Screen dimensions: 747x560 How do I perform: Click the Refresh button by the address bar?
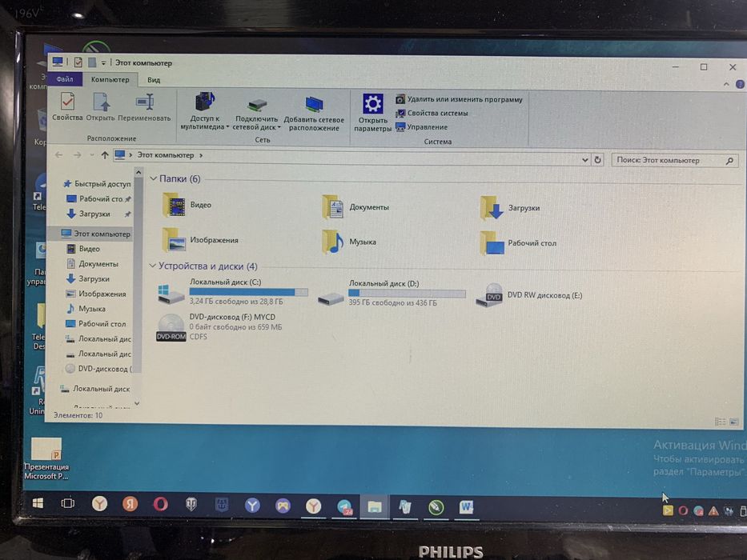[598, 160]
